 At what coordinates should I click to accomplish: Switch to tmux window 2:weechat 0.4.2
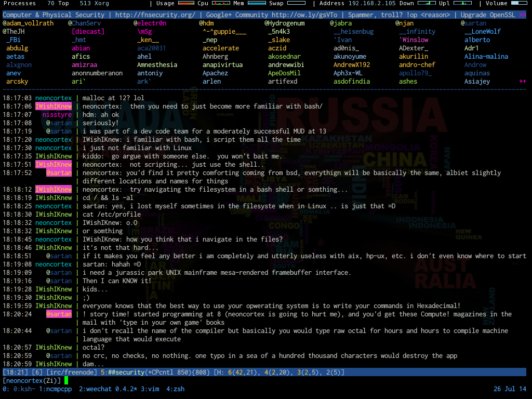pos(108,389)
